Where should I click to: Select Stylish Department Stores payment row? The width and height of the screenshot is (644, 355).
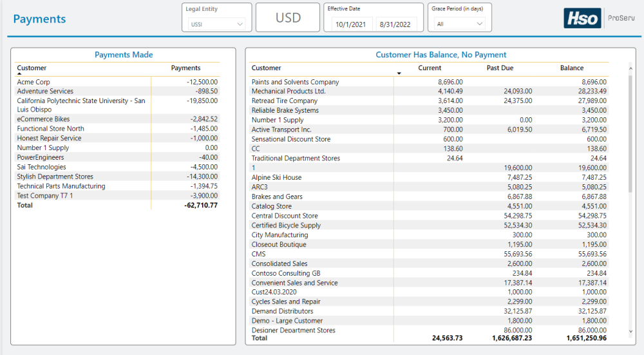click(x=55, y=177)
